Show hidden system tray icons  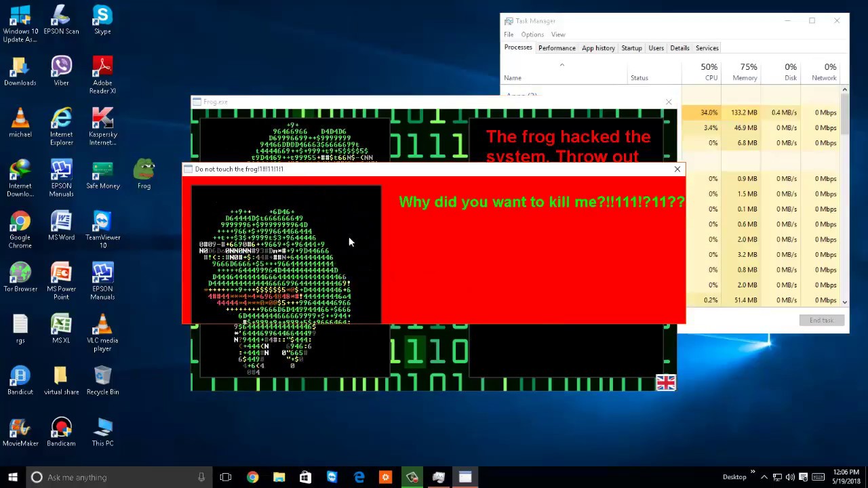[x=764, y=477]
